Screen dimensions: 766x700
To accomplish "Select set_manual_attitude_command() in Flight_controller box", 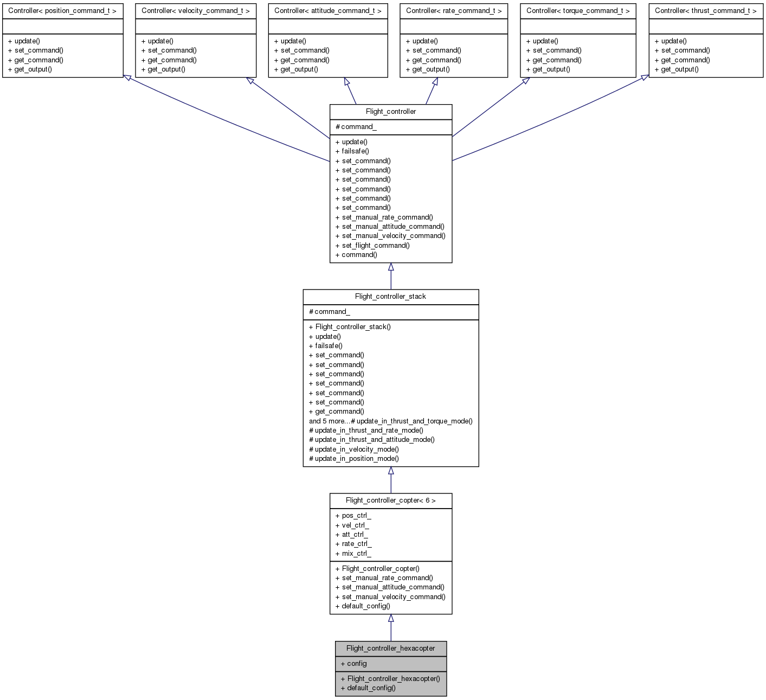I will (x=390, y=227).
